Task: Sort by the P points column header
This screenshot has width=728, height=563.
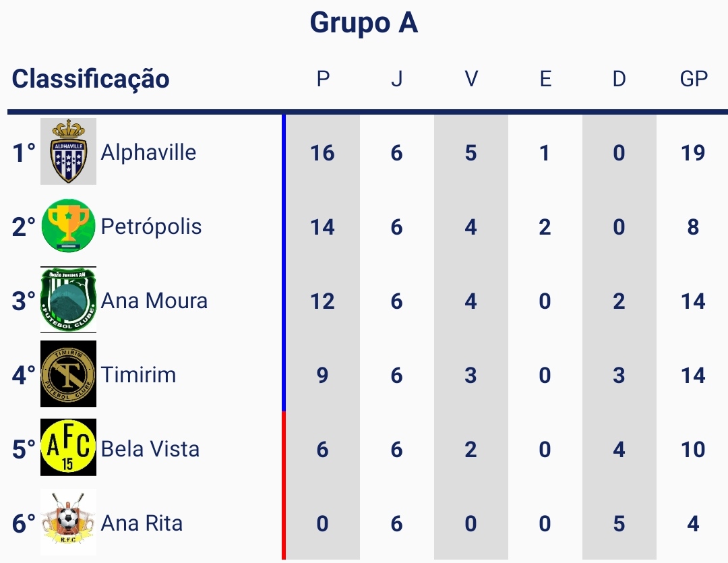Action: (x=323, y=80)
